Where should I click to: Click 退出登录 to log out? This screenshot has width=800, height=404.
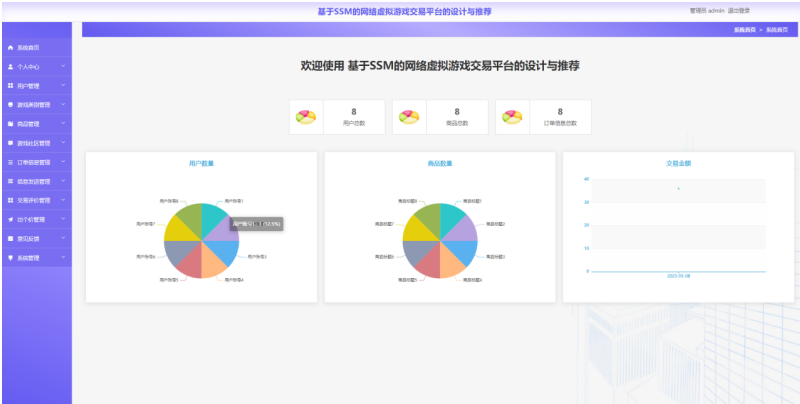click(739, 11)
